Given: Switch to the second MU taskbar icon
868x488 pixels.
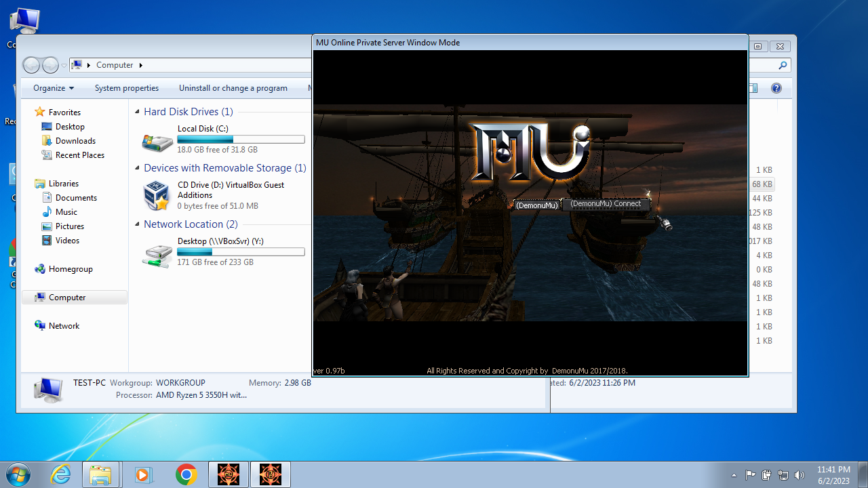Looking at the screenshot, I should pos(271,474).
